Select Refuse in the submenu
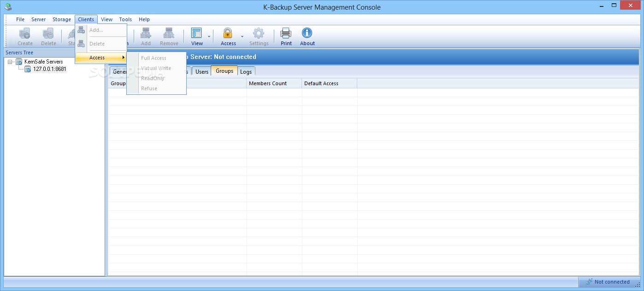This screenshot has height=291, width=644. click(x=157, y=88)
